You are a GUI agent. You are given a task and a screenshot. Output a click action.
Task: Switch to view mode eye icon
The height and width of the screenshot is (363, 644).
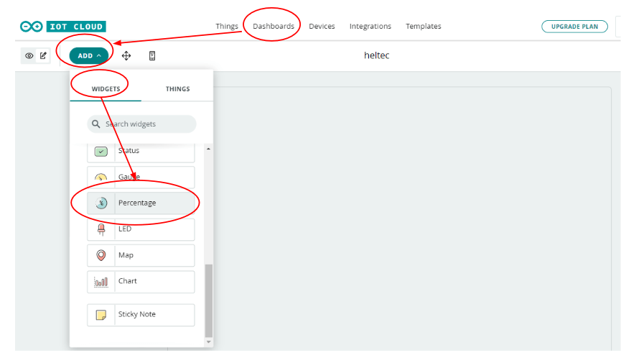pyautogui.click(x=29, y=55)
